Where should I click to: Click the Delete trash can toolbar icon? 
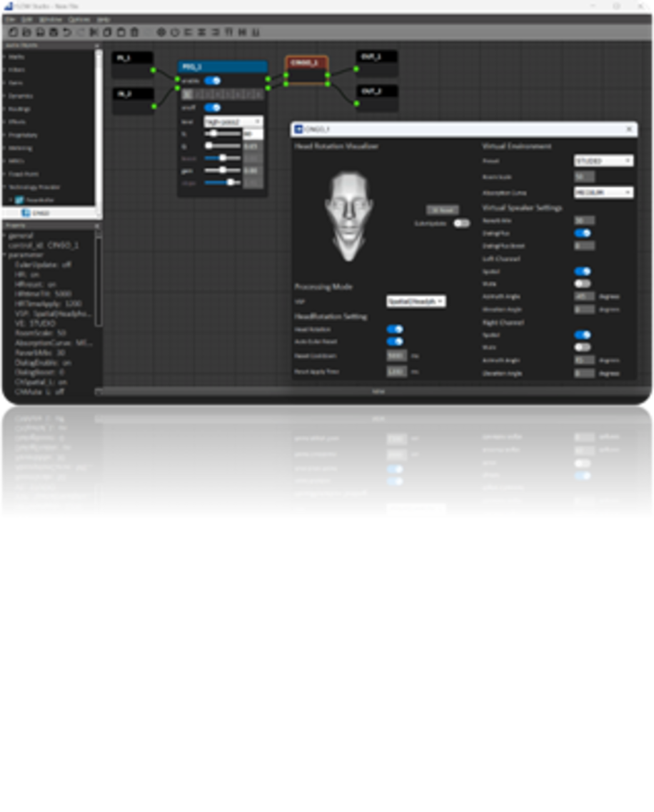click(134, 32)
